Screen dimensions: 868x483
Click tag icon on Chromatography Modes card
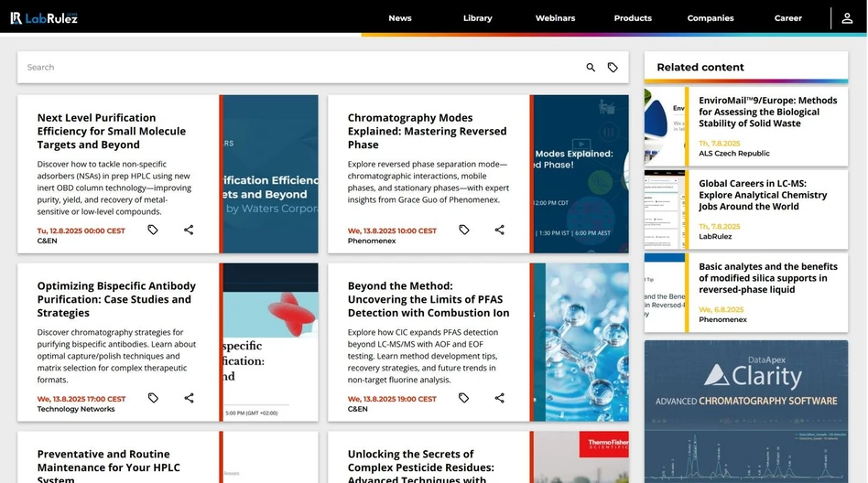[x=463, y=230]
